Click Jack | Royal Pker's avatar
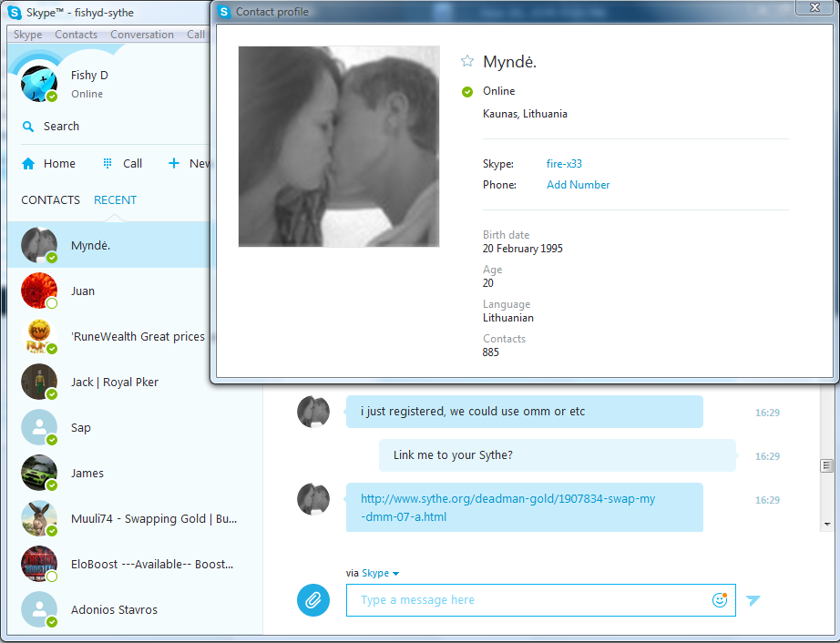 click(x=38, y=382)
